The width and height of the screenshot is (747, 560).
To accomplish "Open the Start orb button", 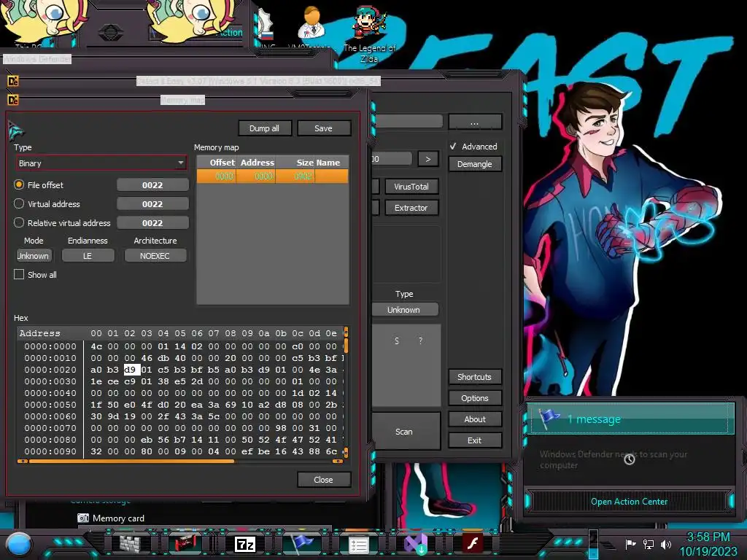I will pyautogui.click(x=20, y=544).
